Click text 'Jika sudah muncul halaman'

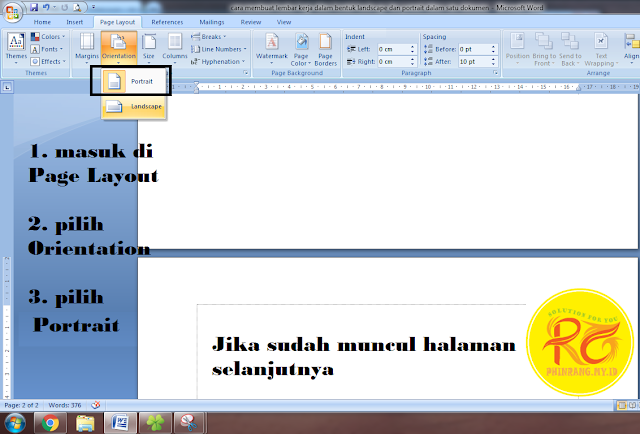[364, 345]
